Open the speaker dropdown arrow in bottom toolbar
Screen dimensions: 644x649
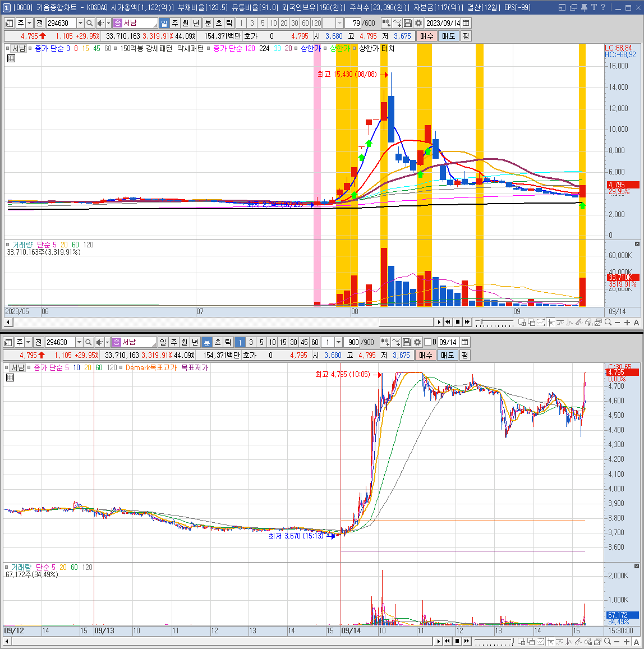(x=107, y=342)
